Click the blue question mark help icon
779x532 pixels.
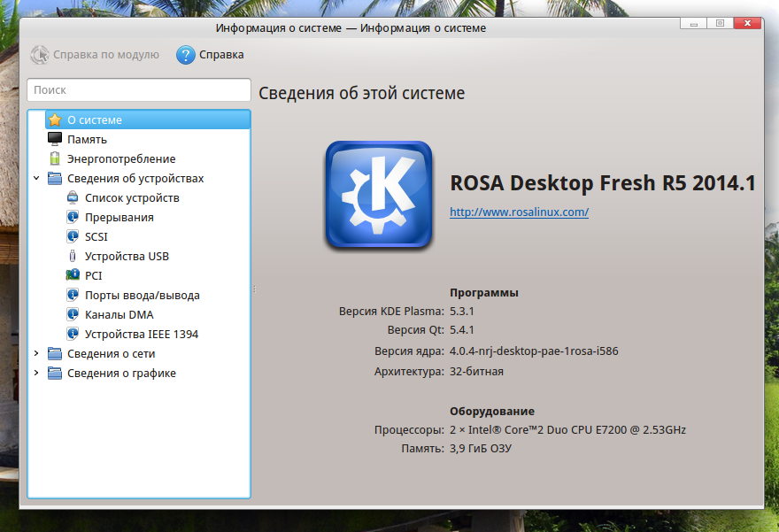coord(186,55)
